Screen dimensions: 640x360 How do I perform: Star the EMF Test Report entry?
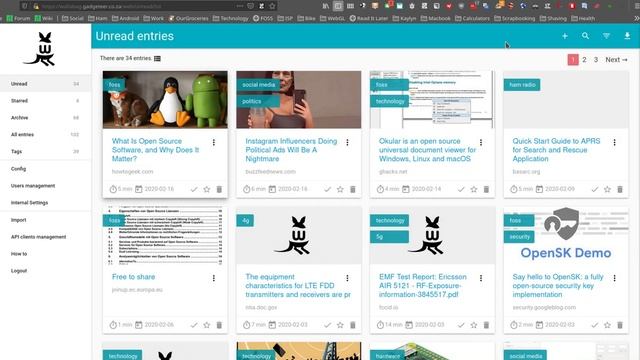click(x=474, y=325)
